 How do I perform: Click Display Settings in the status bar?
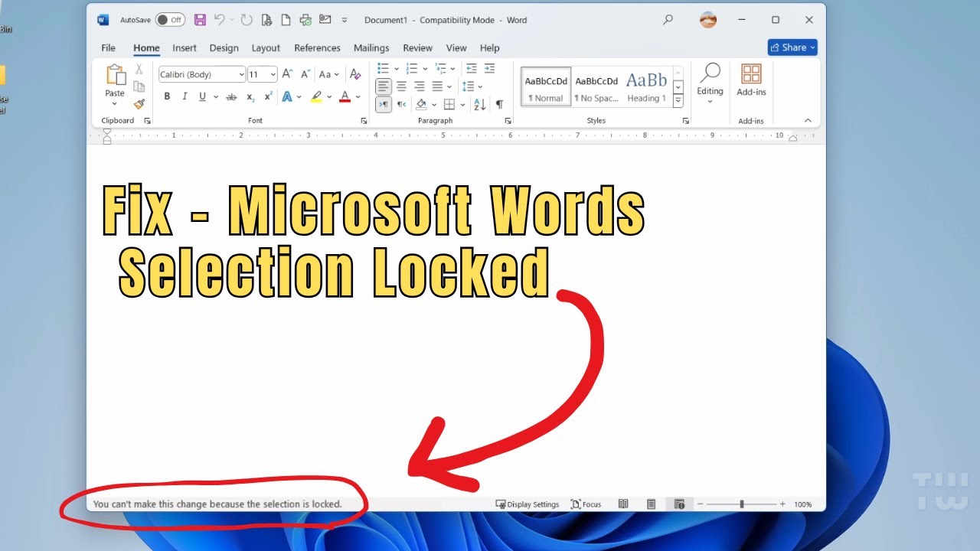[528, 504]
